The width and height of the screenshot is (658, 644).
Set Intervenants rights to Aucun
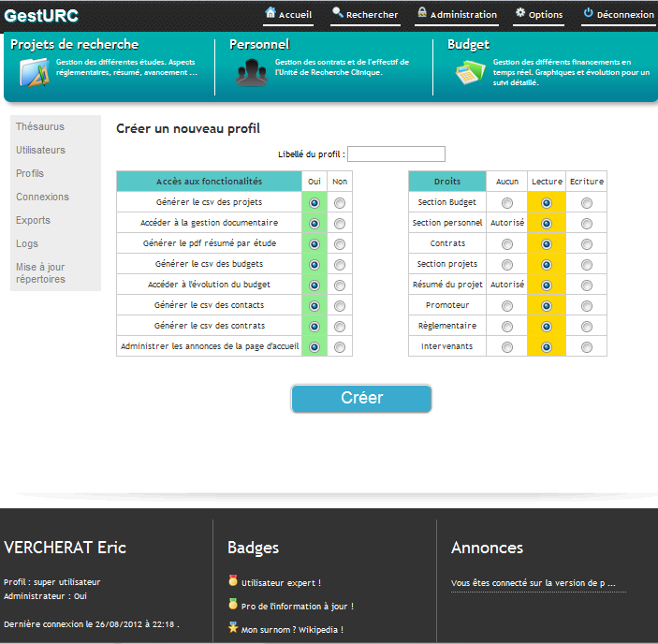[x=507, y=347]
